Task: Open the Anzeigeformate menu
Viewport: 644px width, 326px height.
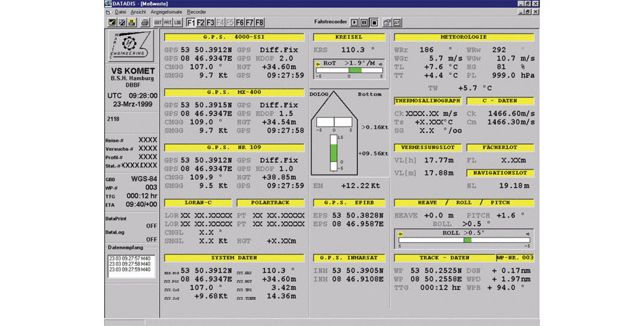Action: coord(166,12)
